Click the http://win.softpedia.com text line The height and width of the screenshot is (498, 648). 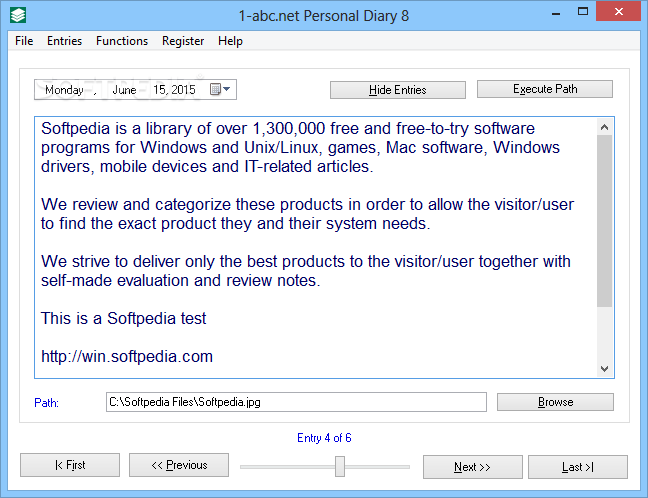127,356
